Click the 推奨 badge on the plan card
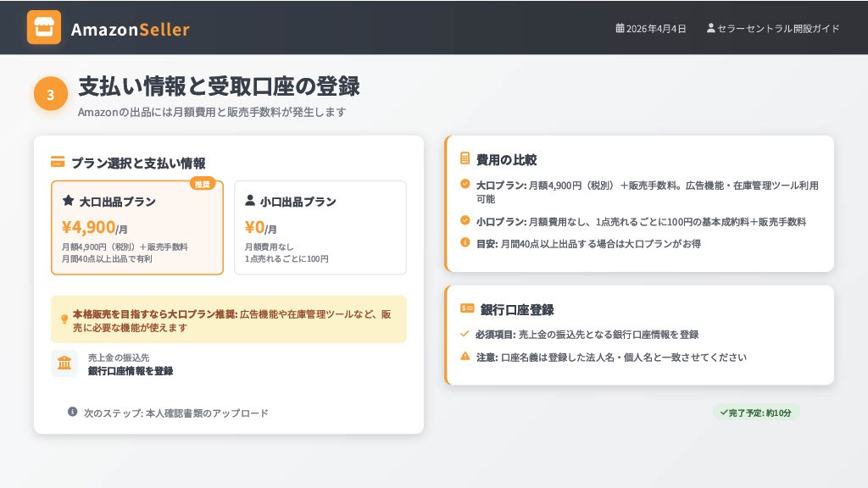868x488 pixels. [x=203, y=184]
